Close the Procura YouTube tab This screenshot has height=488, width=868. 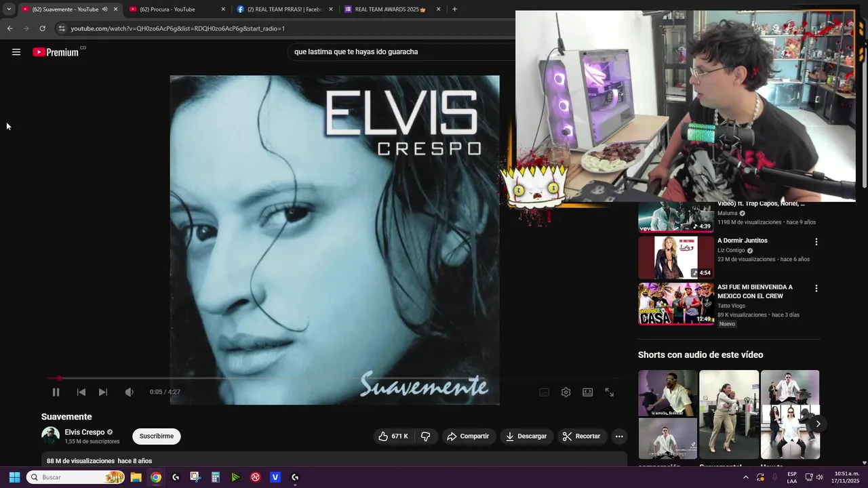(x=223, y=9)
